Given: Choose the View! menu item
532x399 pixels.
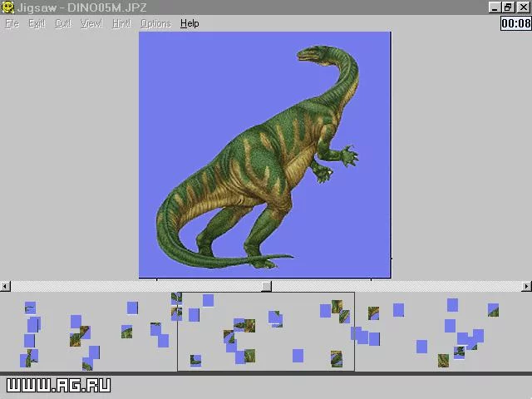Looking at the screenshot, I should point(91,23).
